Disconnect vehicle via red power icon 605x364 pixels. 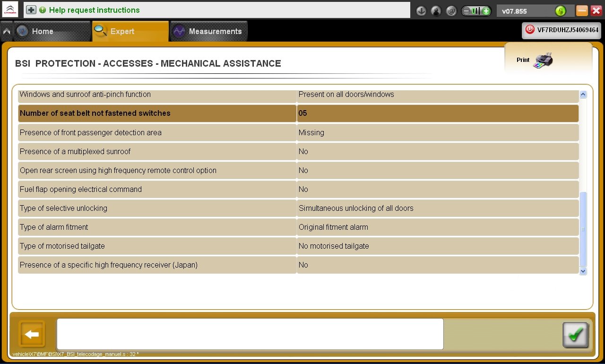(x=530, y=29)
